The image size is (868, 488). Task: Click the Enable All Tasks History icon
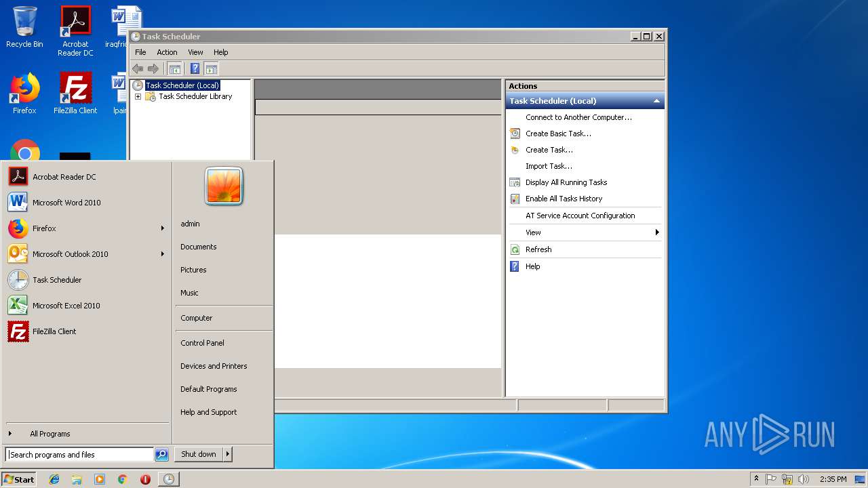pyautogui.click(x=515, y=199)
